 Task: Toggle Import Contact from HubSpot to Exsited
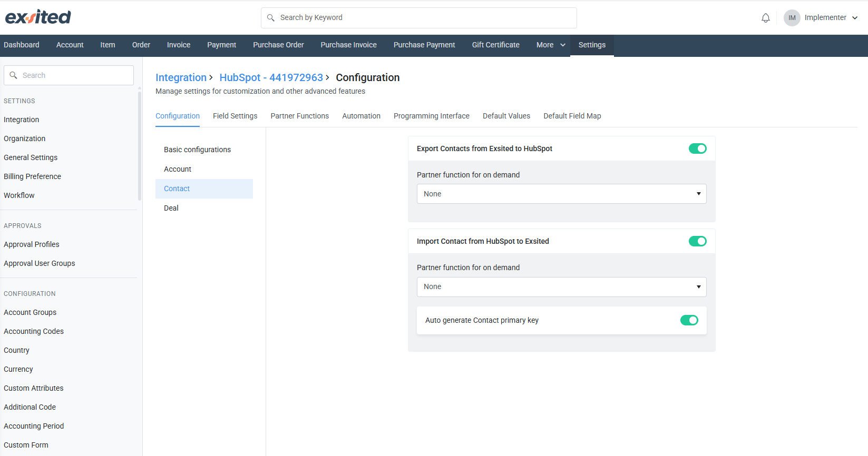coord(697,241)
